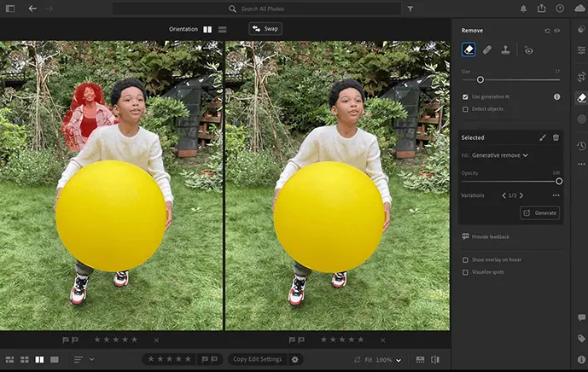This screenshot has height=372, width=588.
Task: Click the pencil edit icon beside Selected
Action: [x=543, y=137]
